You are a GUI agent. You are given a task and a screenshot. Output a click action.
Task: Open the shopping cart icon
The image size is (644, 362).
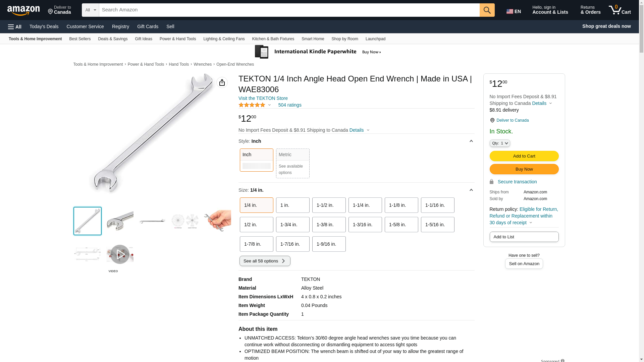point(620,10)
